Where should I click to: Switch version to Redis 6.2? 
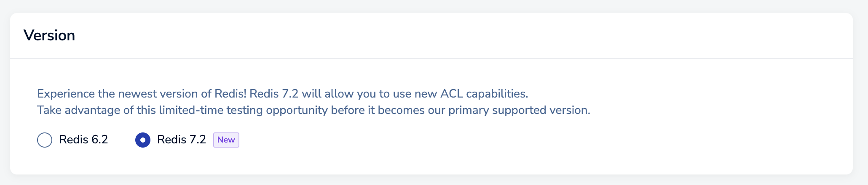click(45, 140)
